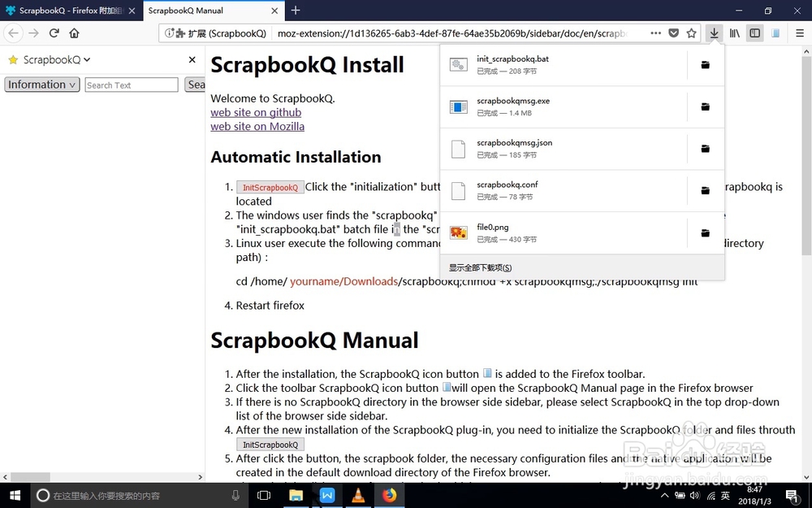The height and width of the screenshot is (508, 812).
Task: Click the page vertical scrollbar thumb
Action: tap(806, 155)
